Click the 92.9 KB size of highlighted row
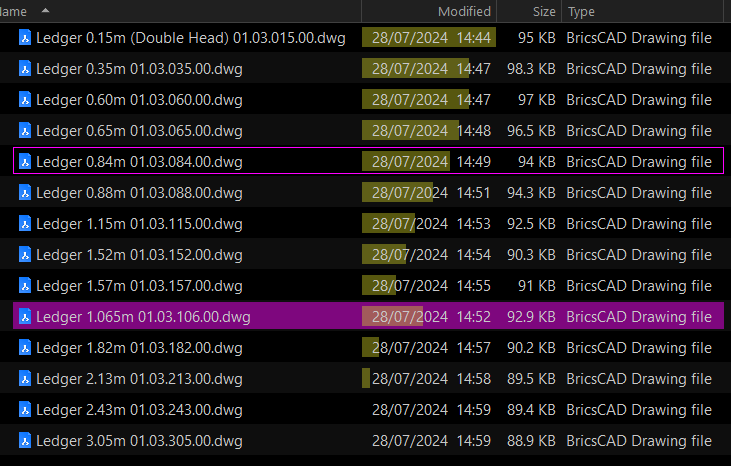The height and width of the screenshot is (466, 731). click(x=531, y=317)
